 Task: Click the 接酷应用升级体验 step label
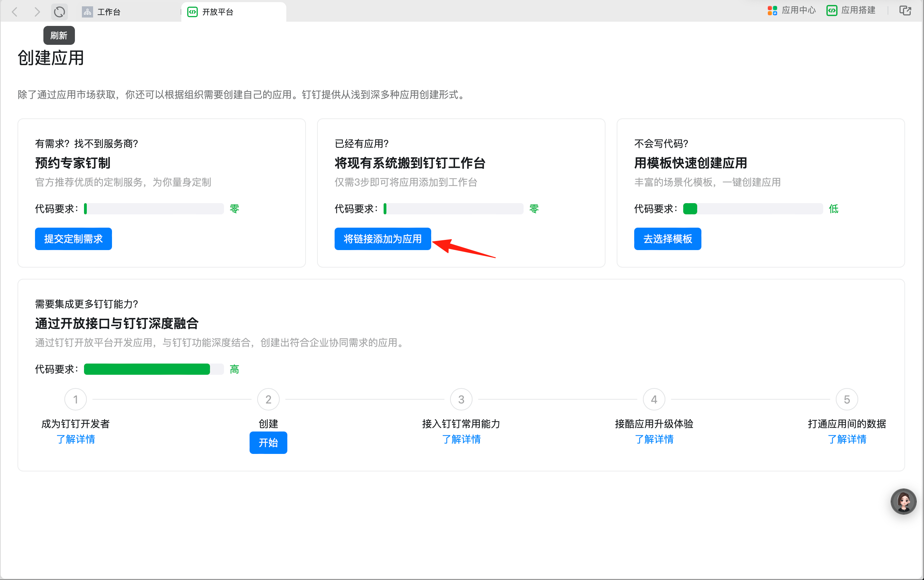coord(654,423)
